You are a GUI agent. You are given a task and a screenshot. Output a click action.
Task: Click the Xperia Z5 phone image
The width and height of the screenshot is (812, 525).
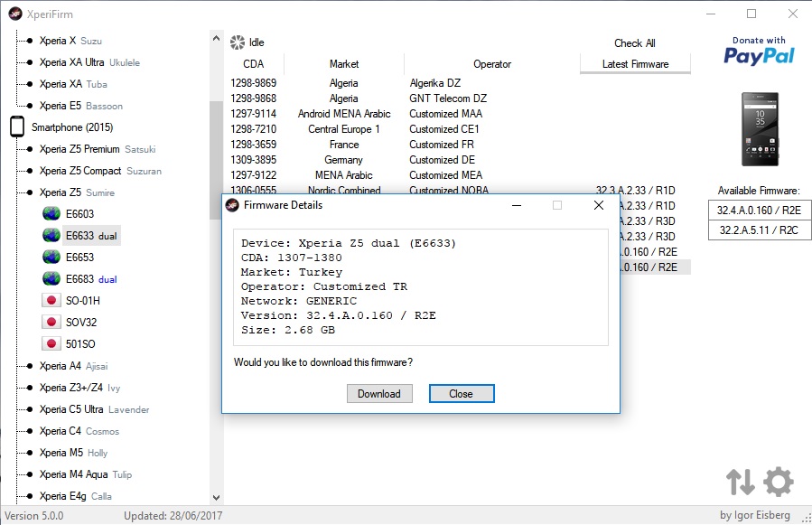(x=760, y=129)
